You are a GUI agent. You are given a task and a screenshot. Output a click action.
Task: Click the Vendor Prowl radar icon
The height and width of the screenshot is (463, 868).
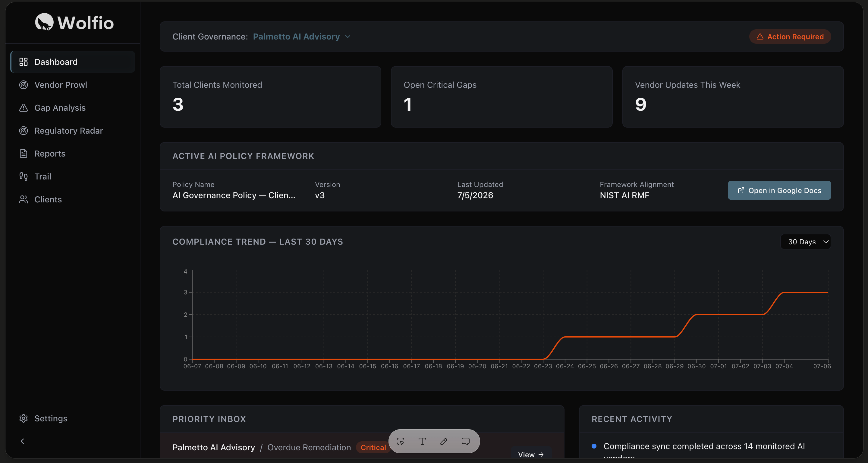pyautogui.click(x=23, y=85)
